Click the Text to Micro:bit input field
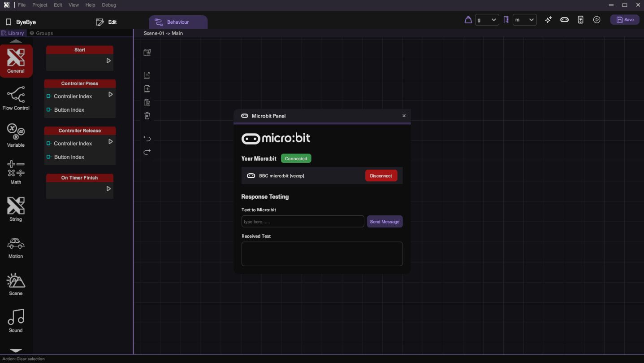This screenshot has width=644, height=363. 303,222
